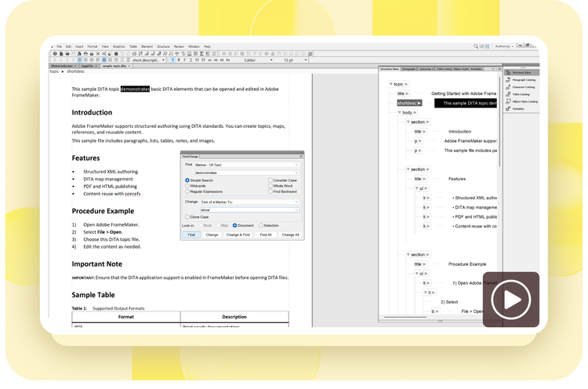Viewport: 588px width, 389px height.
Task: Open the Variables panel icon
Action: click(x=508, y=108)
